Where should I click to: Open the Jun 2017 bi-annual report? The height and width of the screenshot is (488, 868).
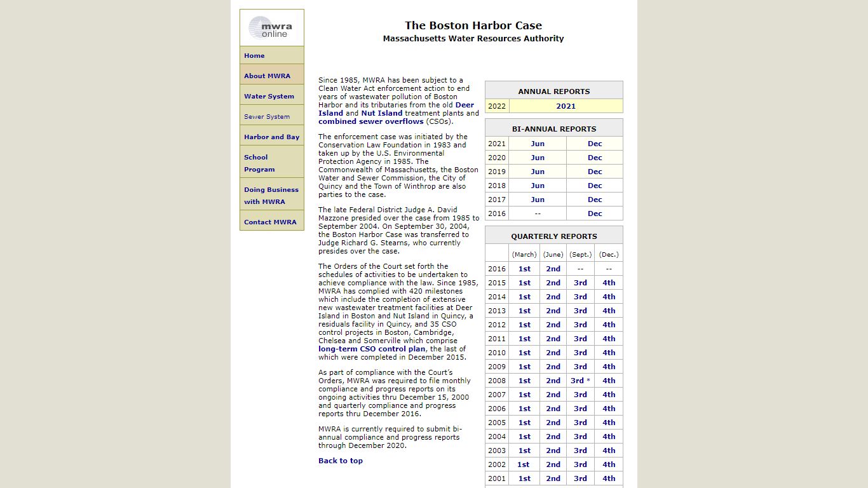point(538,200)
